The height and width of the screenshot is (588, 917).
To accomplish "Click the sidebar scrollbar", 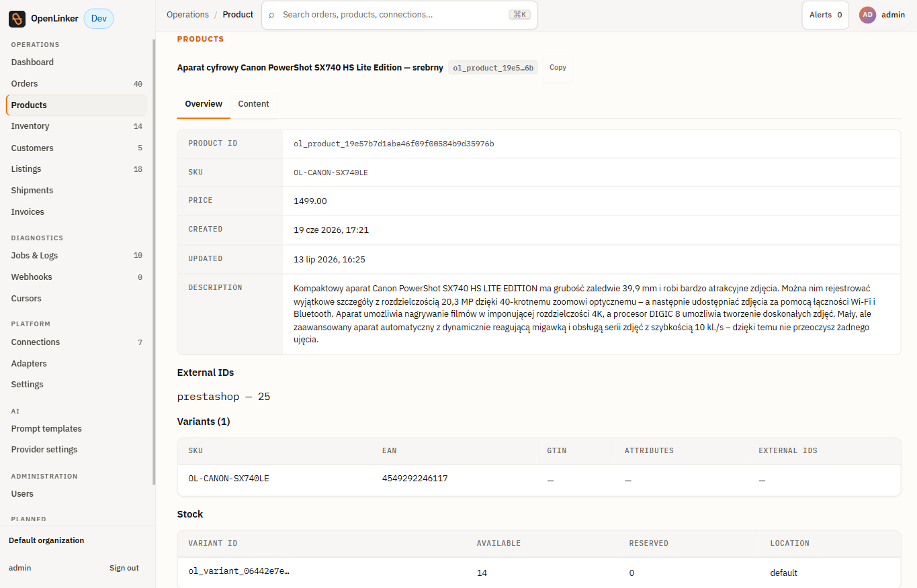I will pos(154,262).
